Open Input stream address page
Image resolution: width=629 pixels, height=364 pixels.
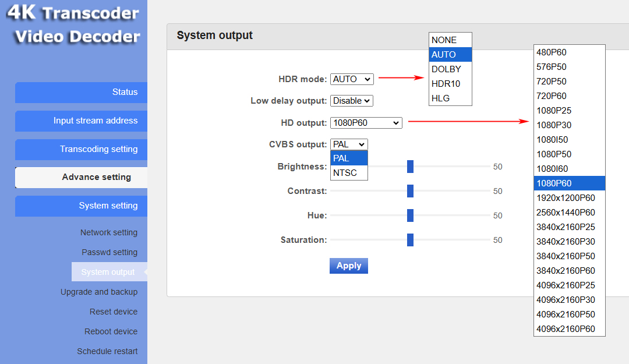[81, 121]
